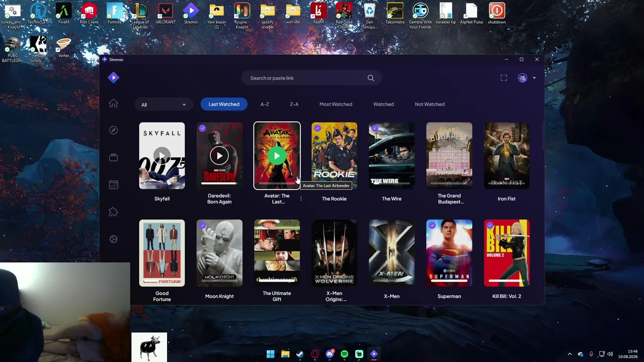Play Avatar: The Last Airbender with the green play button
Screen dimensions: 644x362
pyautogui.click(x=277, y=156)
